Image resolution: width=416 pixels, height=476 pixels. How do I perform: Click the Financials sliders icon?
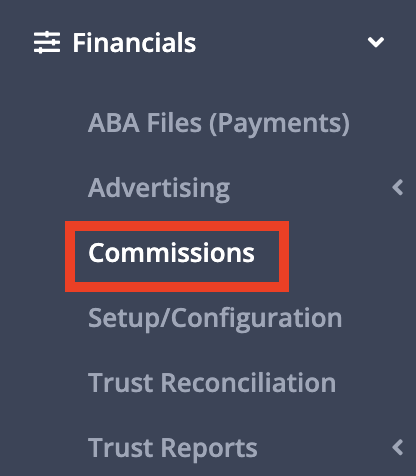click(47, 42)
